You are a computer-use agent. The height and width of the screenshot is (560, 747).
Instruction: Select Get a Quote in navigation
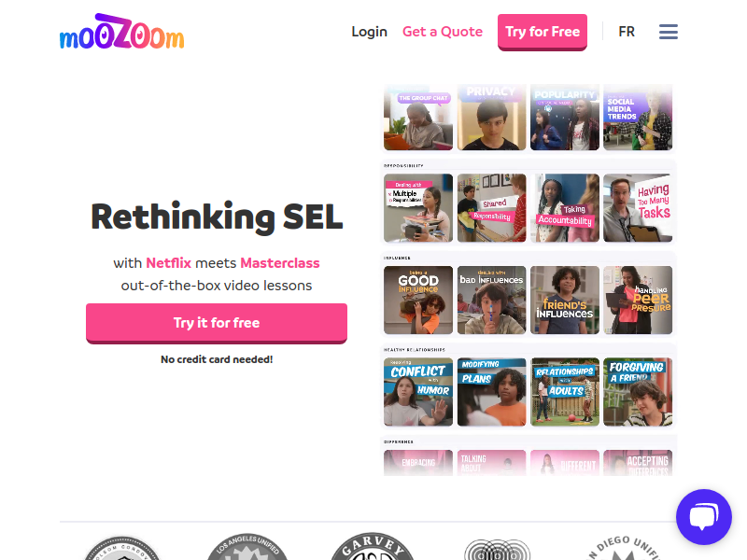pyautogui.click(x=443, y=32)
